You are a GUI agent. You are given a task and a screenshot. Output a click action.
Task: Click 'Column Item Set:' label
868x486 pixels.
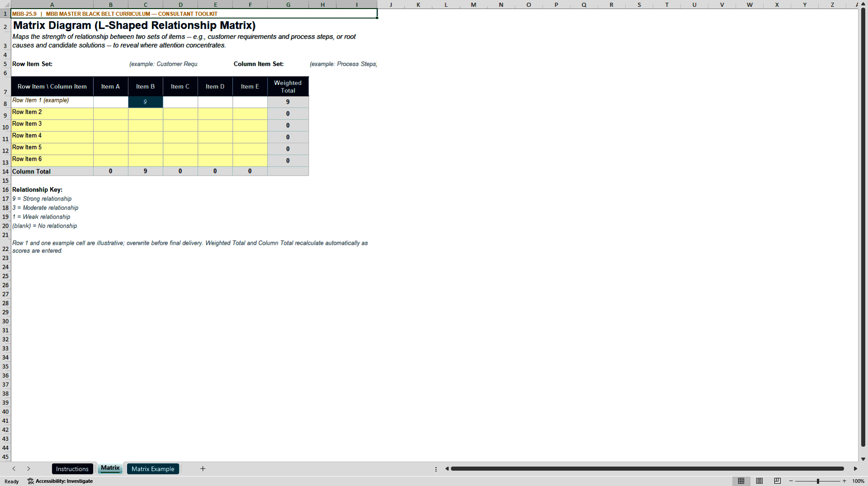tap(259, 64)
